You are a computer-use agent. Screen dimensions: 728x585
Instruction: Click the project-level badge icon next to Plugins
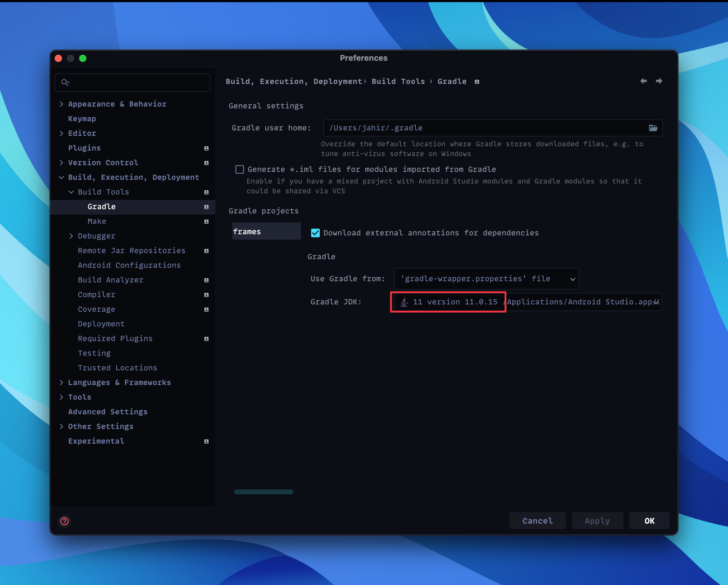(206, 148)
